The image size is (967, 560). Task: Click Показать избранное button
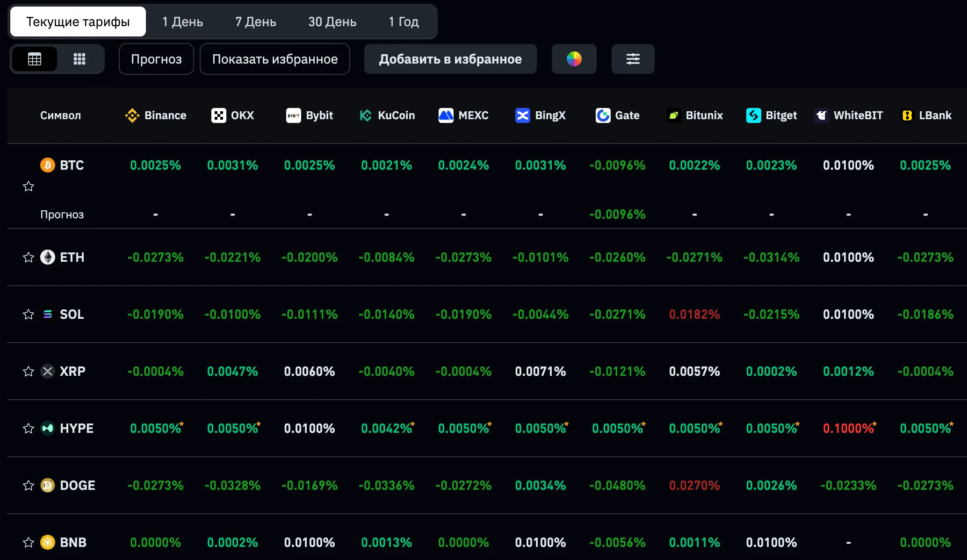274,59
